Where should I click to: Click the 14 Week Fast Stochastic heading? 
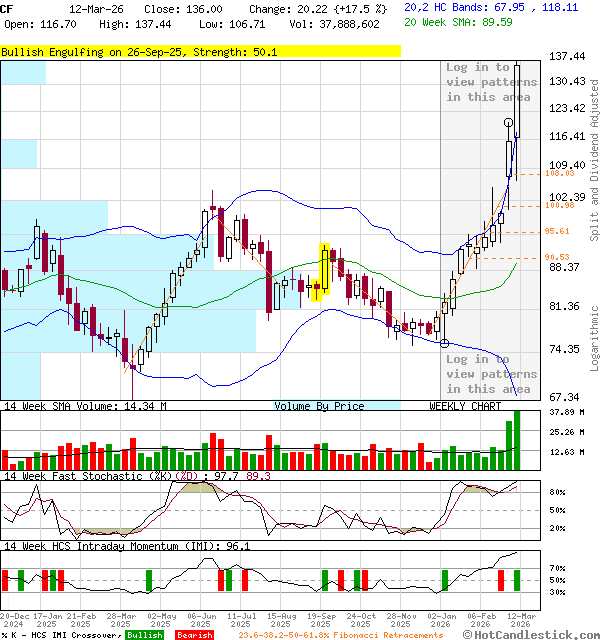tap(135, 476)
